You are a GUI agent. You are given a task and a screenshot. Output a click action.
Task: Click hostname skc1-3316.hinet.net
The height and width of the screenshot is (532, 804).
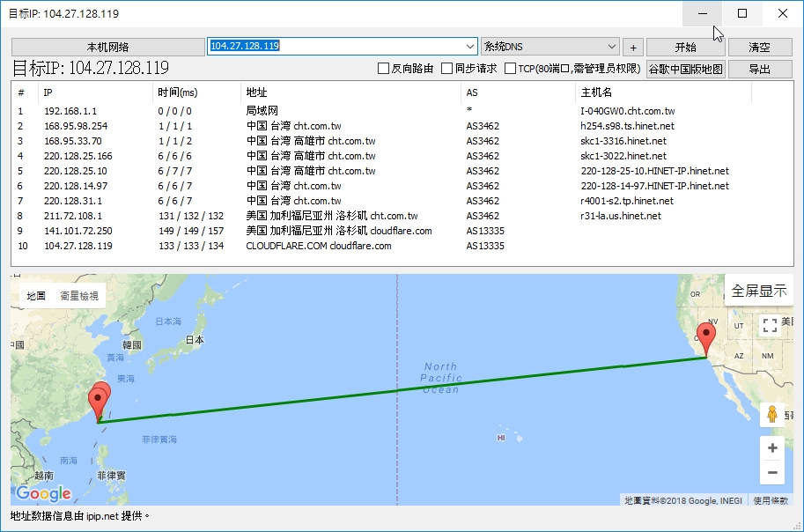click(x=623, y=141)
